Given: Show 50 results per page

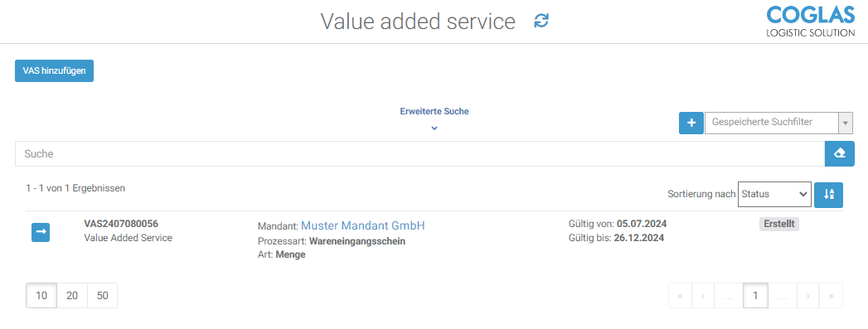Looking at the screenshot, I should coord(103,296).
